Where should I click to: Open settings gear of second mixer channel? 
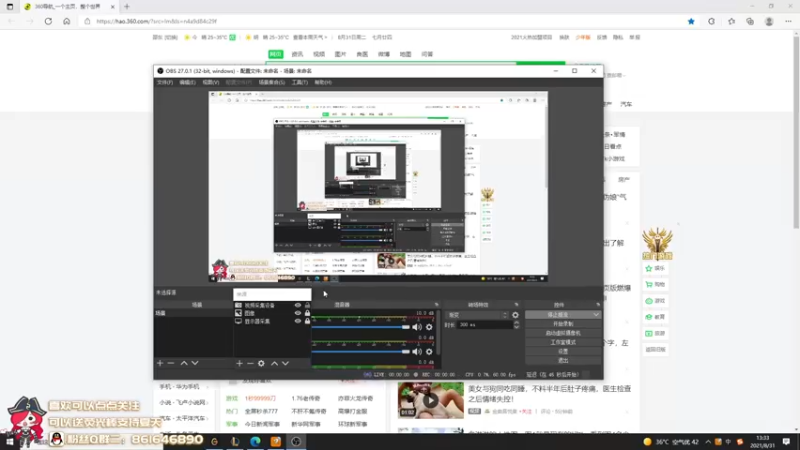point(429,352)
